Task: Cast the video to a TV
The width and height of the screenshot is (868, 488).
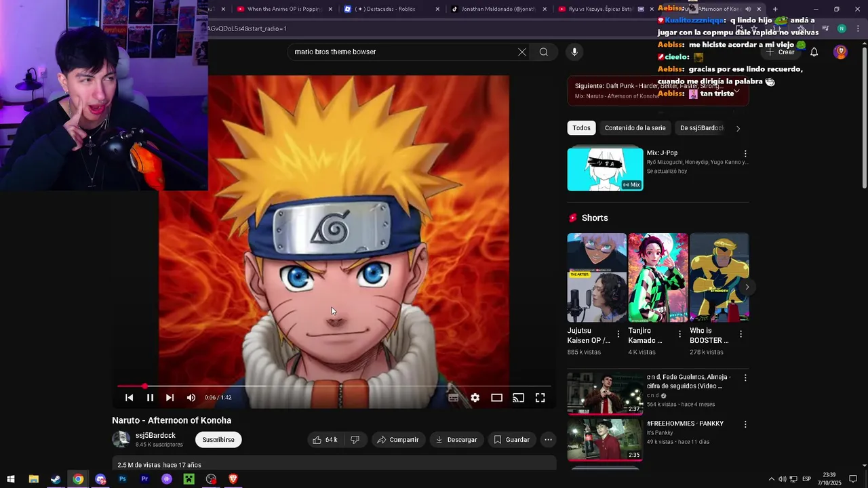Action: 518,398
